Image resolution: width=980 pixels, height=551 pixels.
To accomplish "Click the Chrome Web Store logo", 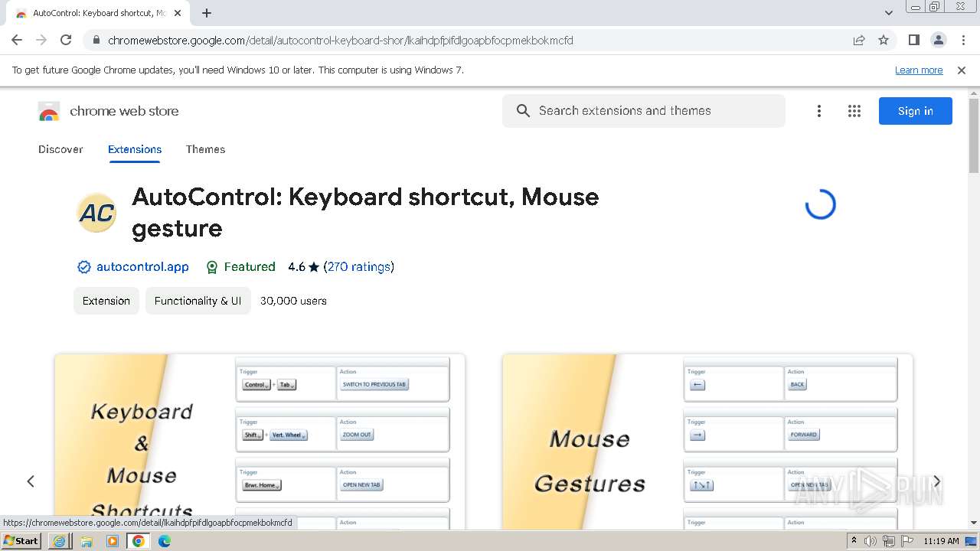I will click(x=49, y=112).
